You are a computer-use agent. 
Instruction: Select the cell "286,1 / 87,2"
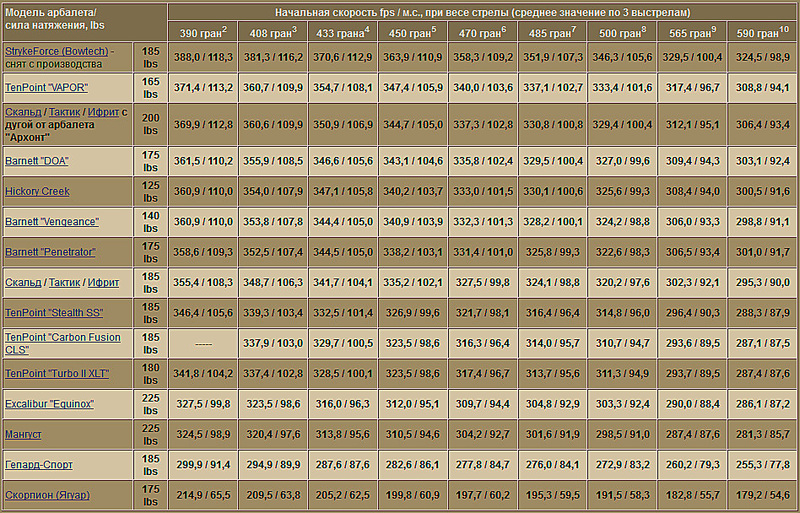[x=763, y=404]
